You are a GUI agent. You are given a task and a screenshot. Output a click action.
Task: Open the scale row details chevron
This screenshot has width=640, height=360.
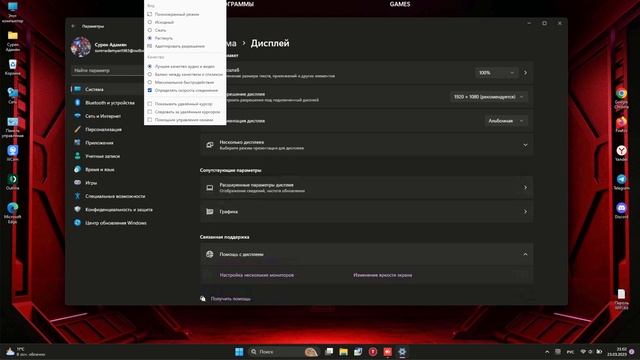pos(525,73)
